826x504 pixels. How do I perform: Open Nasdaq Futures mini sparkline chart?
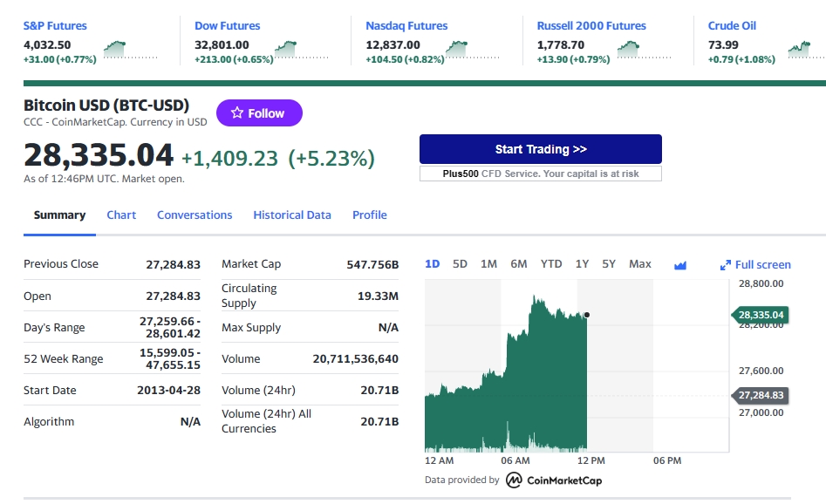coord(473,50)
